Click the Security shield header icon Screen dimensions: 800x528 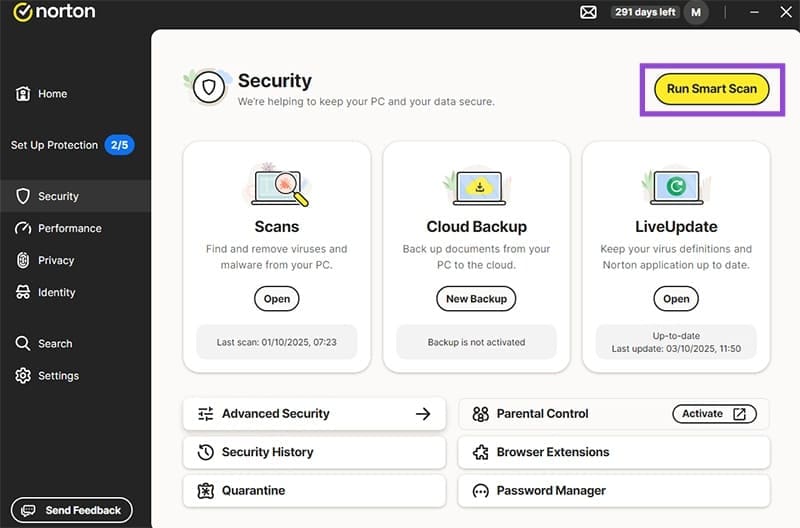pyautogui.click(x=209, y=87)
